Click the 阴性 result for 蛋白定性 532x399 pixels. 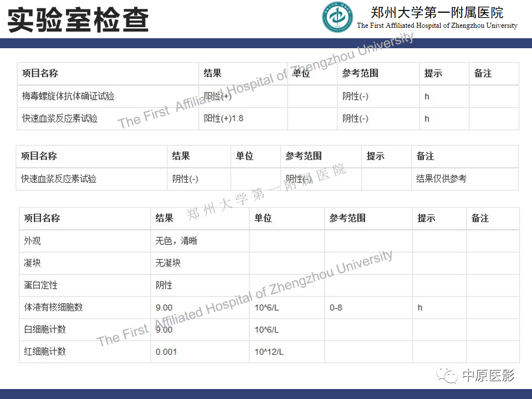coord(164,285)
